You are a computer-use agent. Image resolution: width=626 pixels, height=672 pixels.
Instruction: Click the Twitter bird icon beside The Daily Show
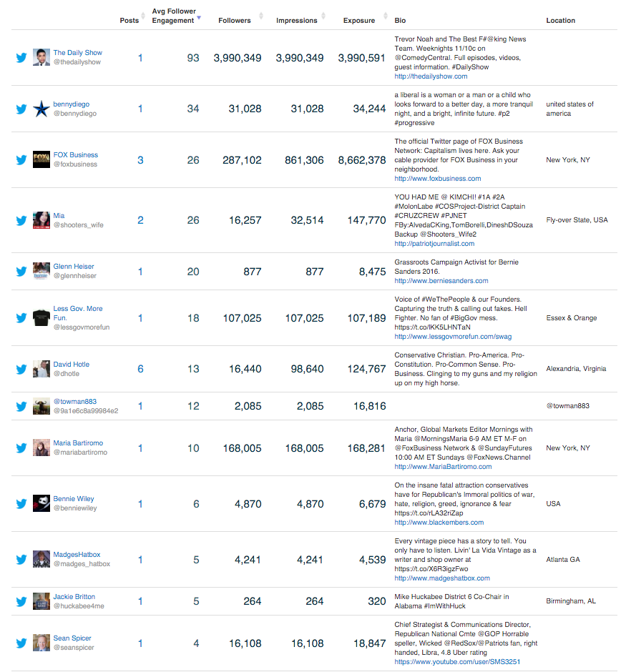(x=21, y=58)
